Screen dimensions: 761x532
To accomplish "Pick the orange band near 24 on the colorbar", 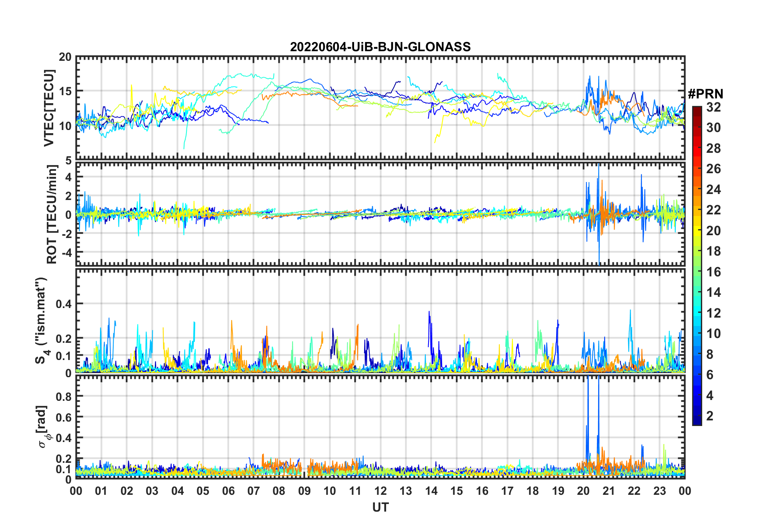I will coord(697,190).
